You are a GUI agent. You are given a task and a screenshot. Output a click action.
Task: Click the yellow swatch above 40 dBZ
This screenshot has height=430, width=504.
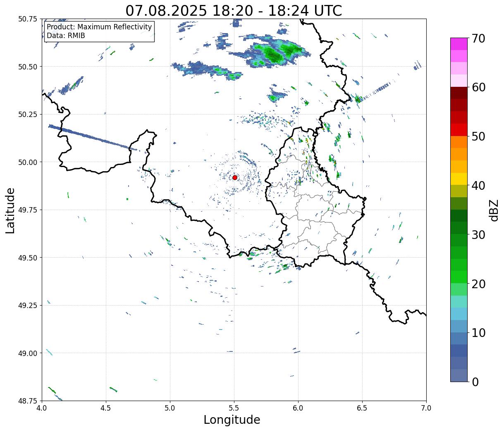pos(459,179)
